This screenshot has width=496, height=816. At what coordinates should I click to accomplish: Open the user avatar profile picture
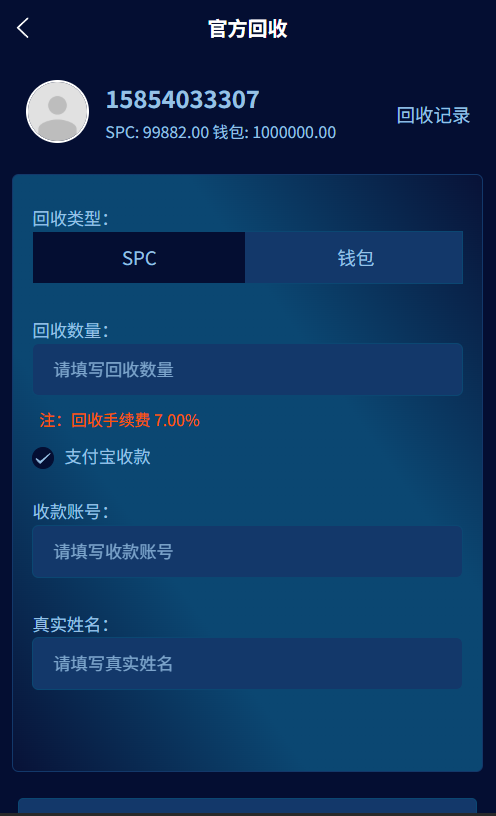click(x=57, y=111)
